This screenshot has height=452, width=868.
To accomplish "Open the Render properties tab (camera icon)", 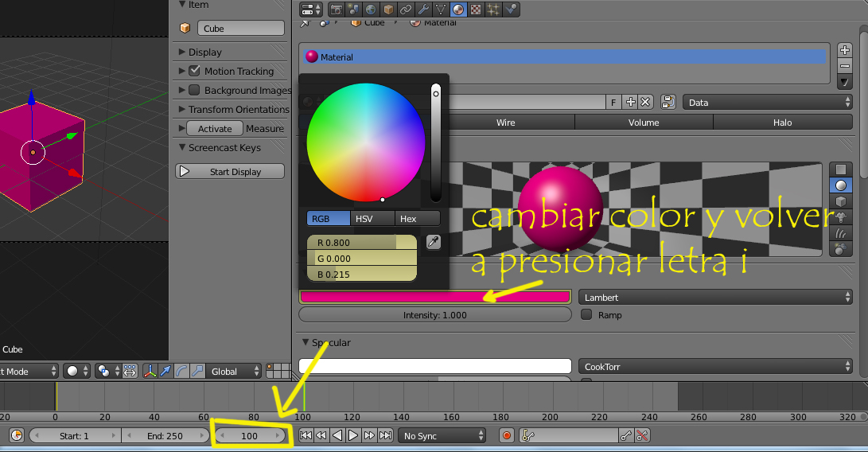I will (336, 10).
